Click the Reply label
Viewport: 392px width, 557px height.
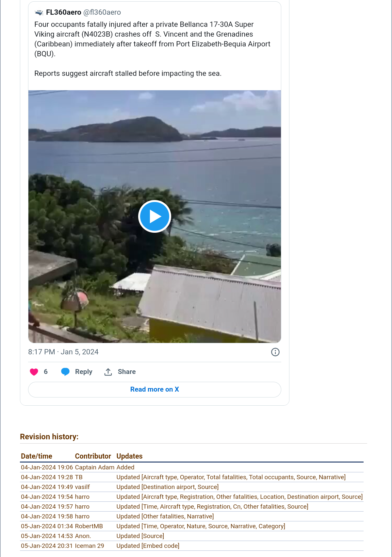[84, 372]
